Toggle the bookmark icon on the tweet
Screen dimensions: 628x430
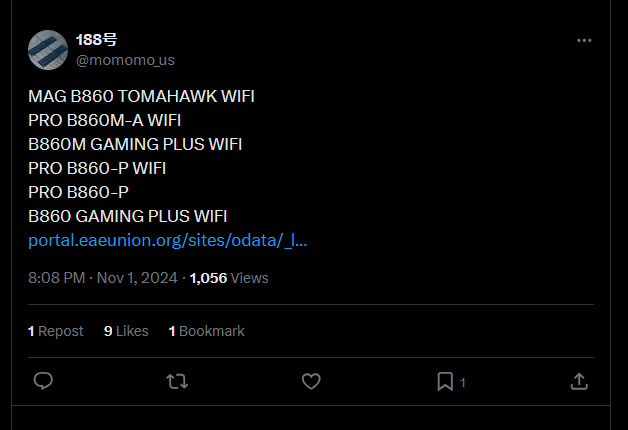446,381
